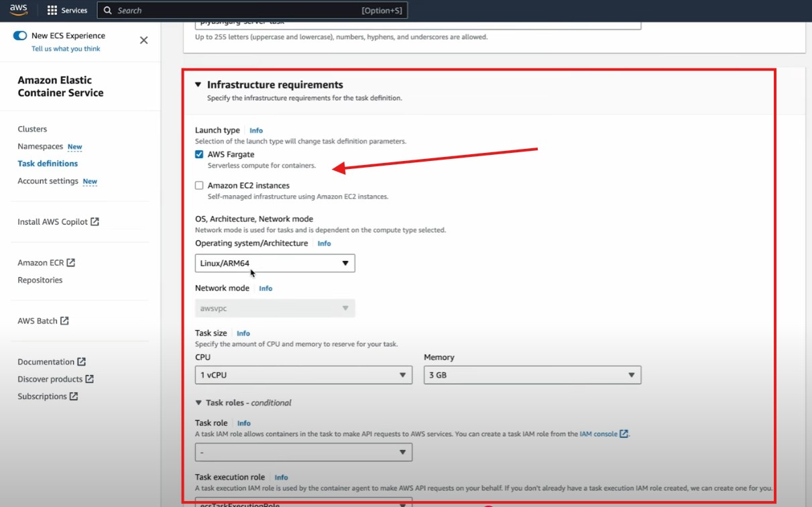Image resolution: width=812 pixels, height=507 pixels.
Task: Click the Discover products external link icon
Action: 89,379
